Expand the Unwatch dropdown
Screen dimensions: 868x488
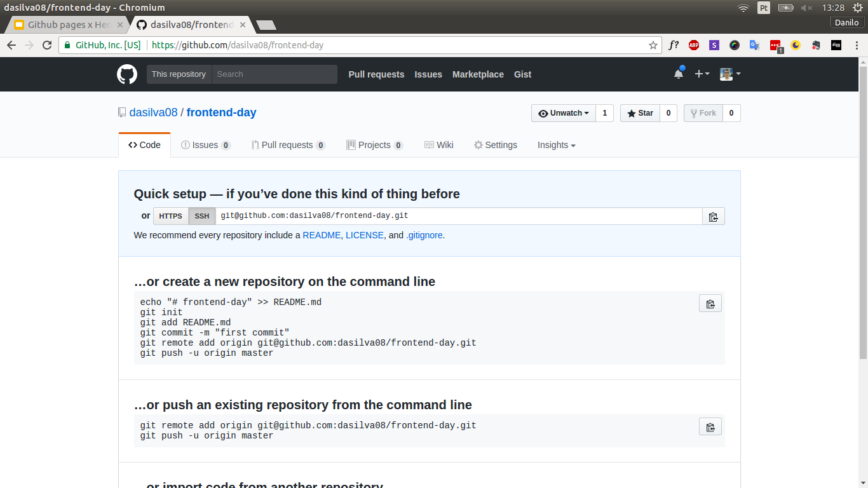tap(564, 113)
